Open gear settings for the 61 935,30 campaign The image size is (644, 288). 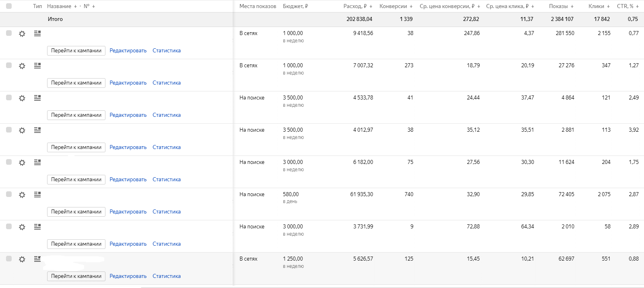(22, 195)
